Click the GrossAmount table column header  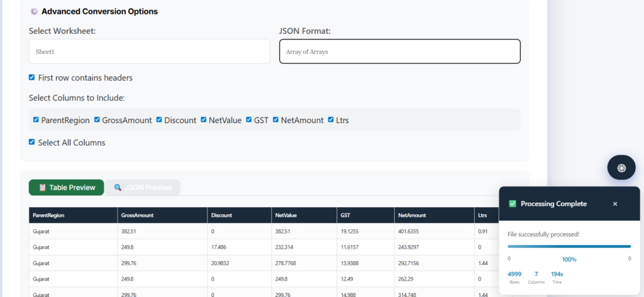point(162,215)
